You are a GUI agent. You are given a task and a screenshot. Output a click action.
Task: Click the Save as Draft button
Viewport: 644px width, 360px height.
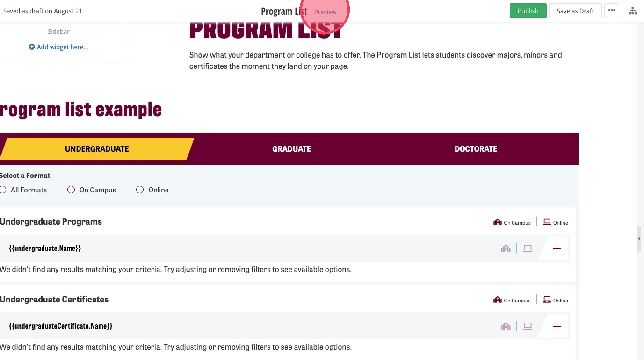(x=575, y=11)
